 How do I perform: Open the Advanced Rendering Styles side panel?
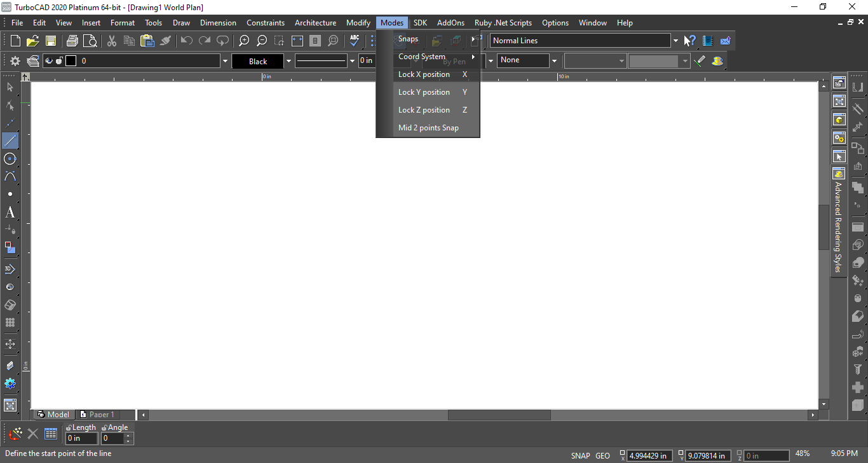838,221
